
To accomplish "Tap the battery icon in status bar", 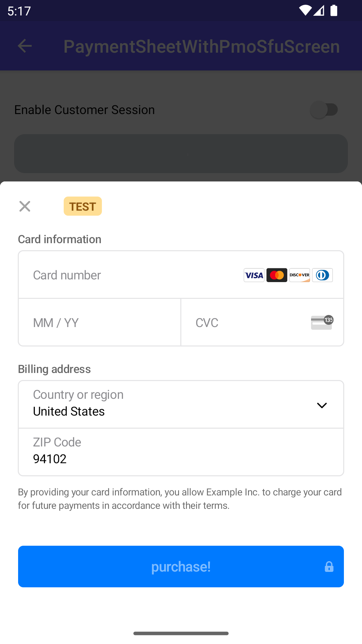I will click(x=334, y=10).
